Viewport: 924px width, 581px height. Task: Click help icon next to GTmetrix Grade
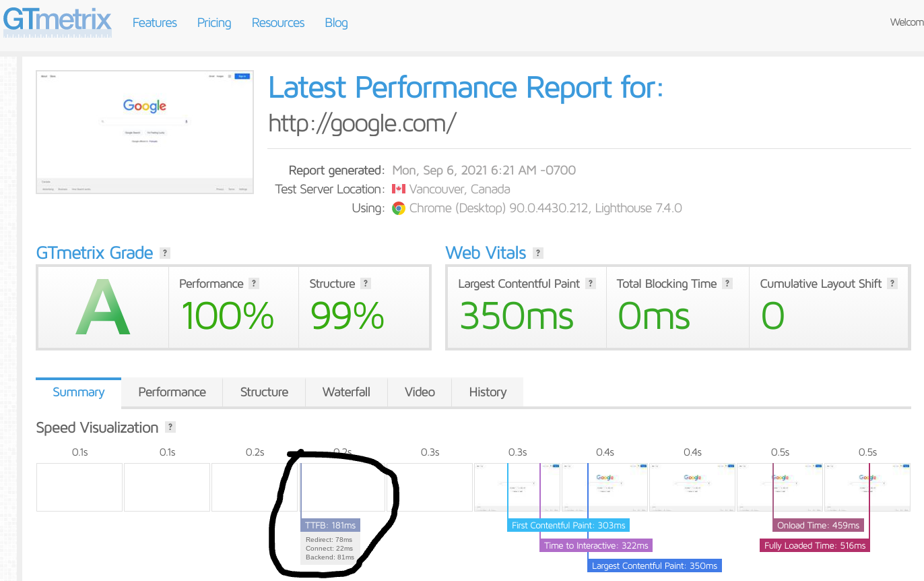165,253
